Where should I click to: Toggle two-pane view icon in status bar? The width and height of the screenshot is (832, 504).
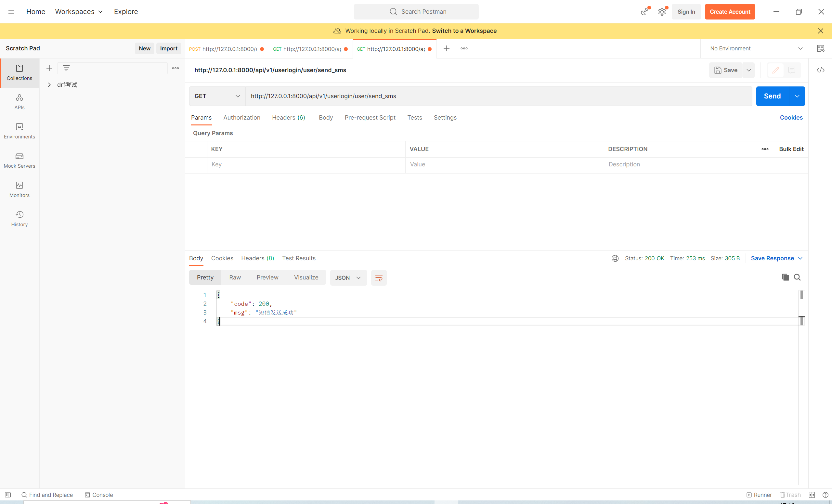812,495
